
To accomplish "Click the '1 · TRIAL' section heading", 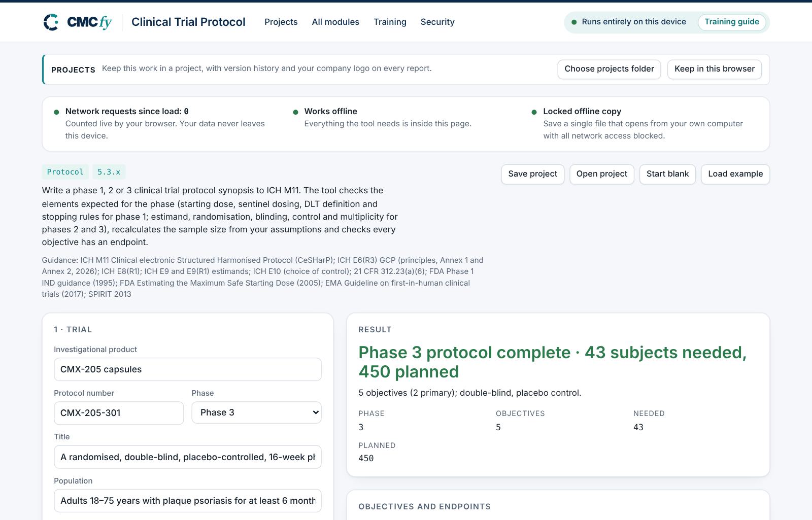I will (73, 329).
